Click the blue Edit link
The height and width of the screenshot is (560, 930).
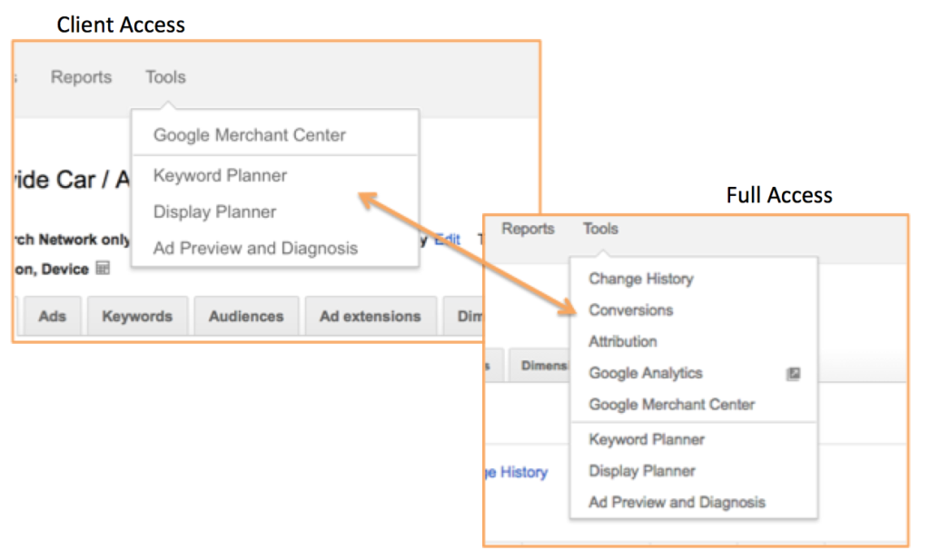pyautogui.click(x=447, y=240)
